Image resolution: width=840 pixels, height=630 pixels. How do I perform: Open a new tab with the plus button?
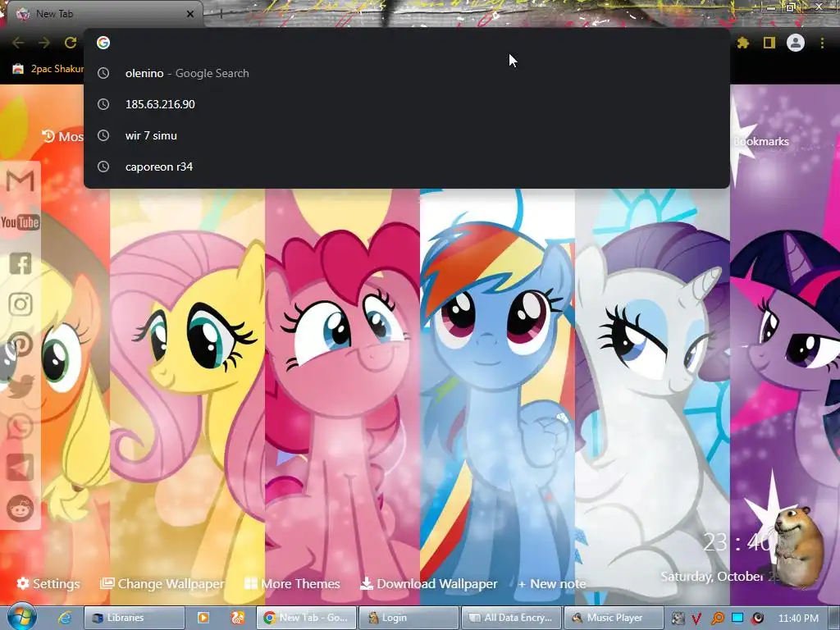click(x=221, y=14)
